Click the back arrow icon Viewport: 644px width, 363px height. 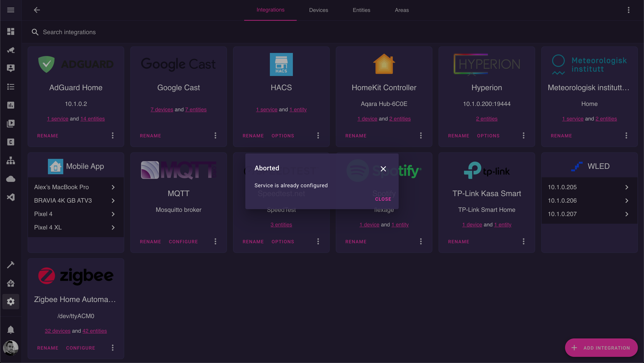(37, 10)
